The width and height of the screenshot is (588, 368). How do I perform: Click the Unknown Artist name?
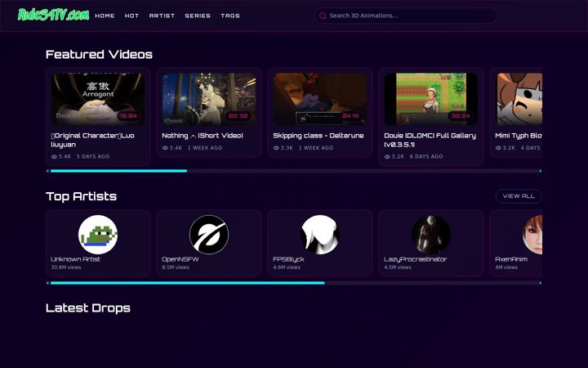(x=75, y=259)
